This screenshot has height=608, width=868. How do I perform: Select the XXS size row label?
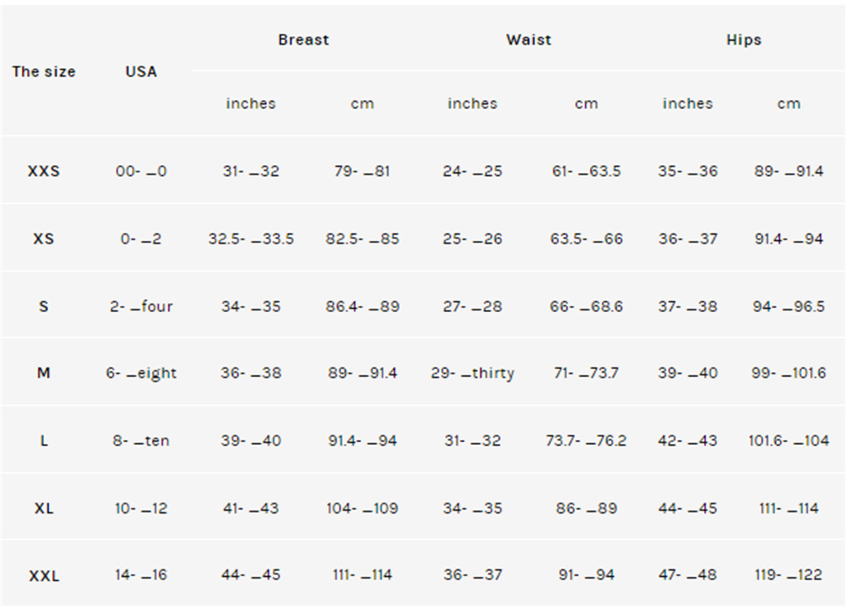(x=43, y=171)
